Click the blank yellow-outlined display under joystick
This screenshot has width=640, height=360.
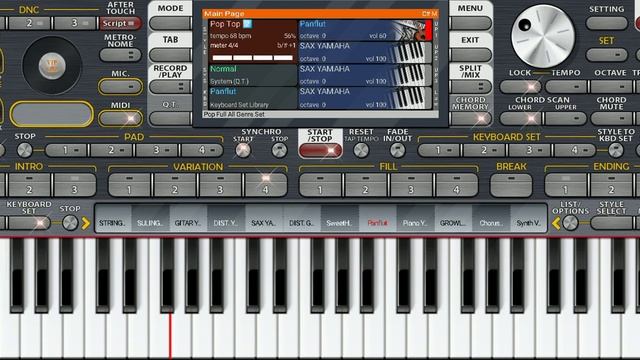pos(52,113)
